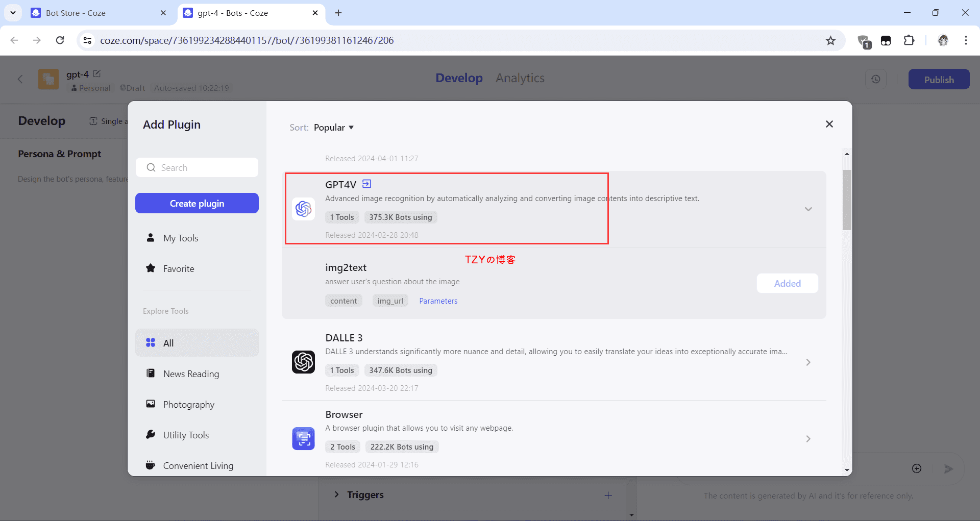The image size is (980, 521).
Task: Click the DALLE 3 plugin logo
Action: pos(303,362)
